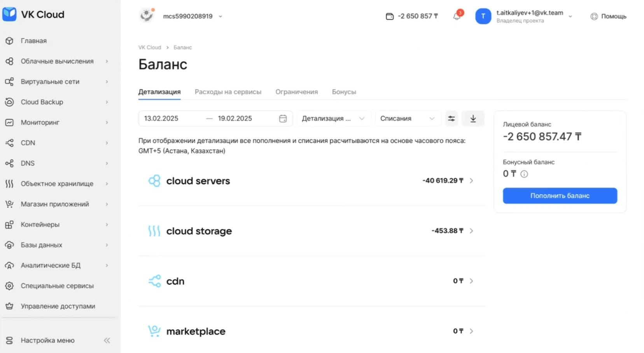Viewport: 644px width, 353px height.
Task: Expand the cloud servers row chevron
Action: (471, 181)
